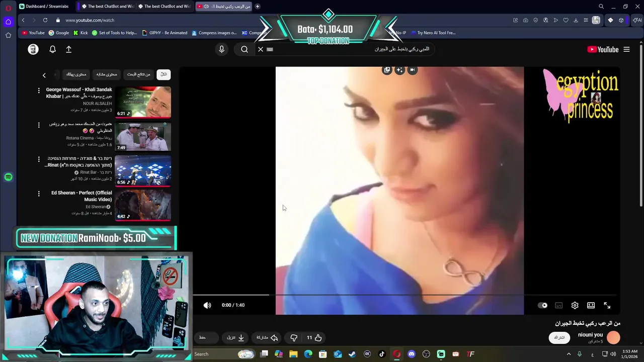Click the Windows taskbar Search box

tap(224, 354)
